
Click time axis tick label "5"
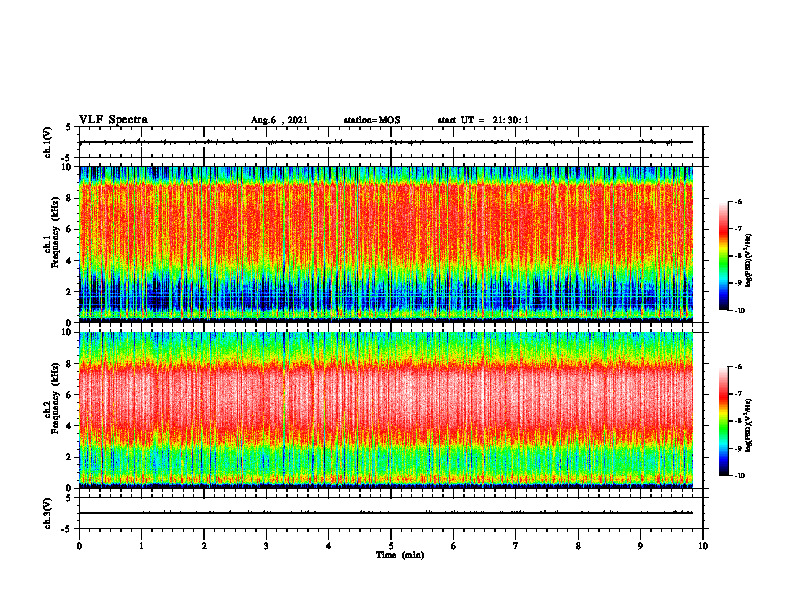coord(391,546)
